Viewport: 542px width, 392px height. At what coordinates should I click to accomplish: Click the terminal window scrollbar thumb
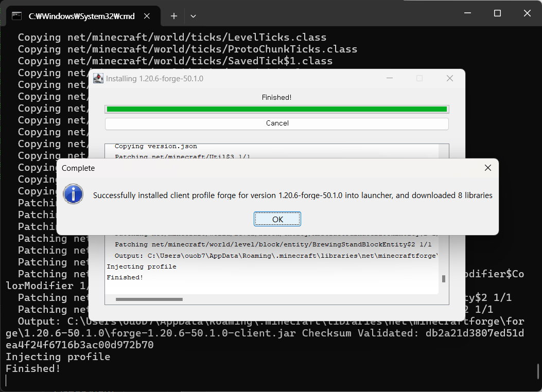[538, 371]
